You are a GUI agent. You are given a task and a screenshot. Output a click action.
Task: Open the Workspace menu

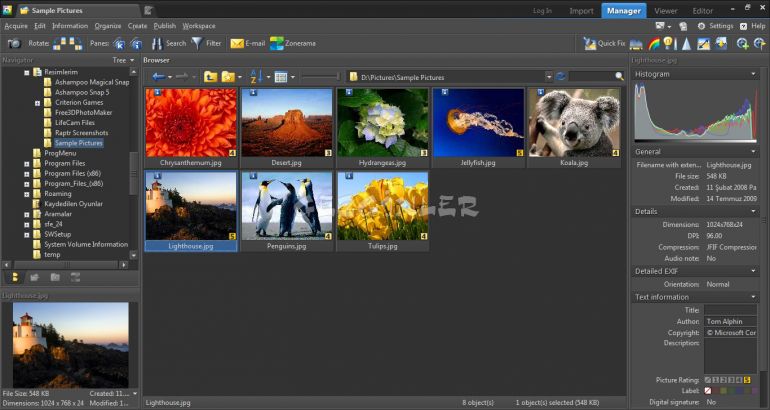click(199, 26)
